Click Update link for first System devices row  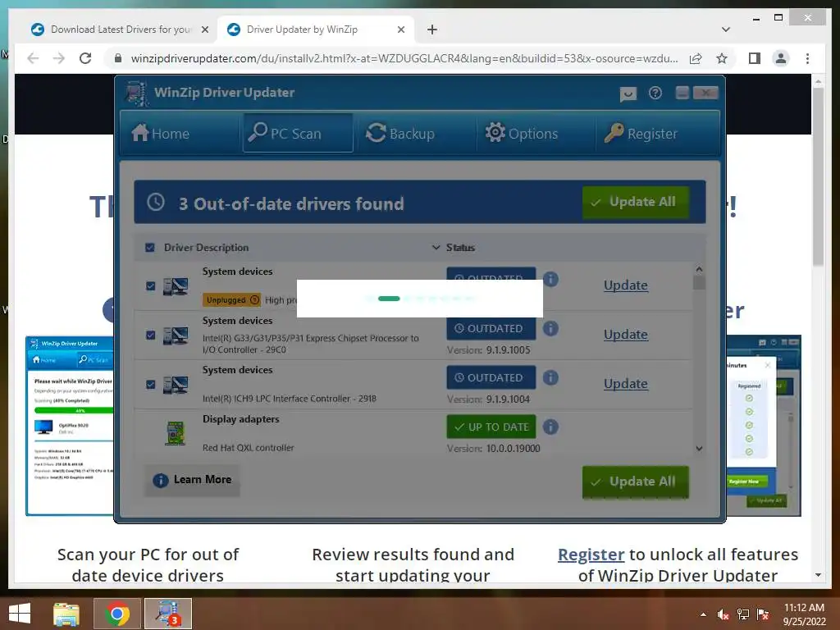(626, 285)
